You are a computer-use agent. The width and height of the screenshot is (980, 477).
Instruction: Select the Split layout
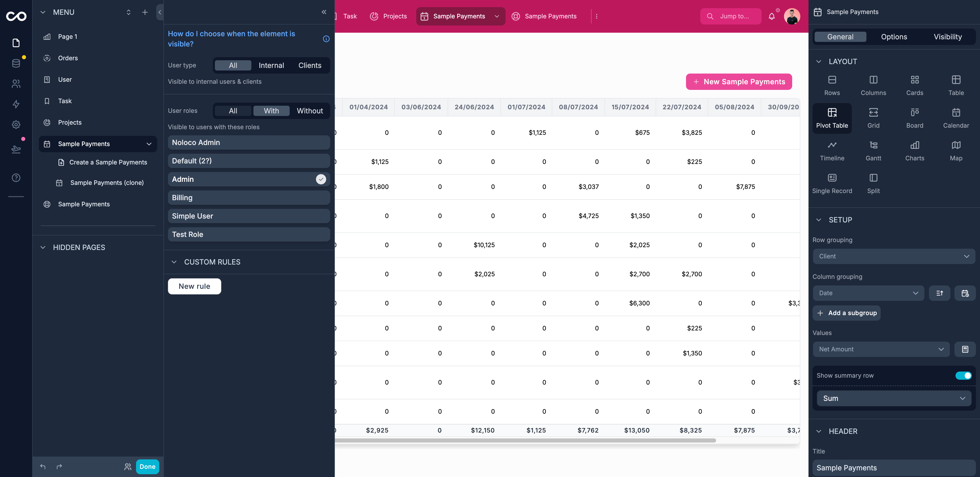pyautogui.click(x=874, y=184)
